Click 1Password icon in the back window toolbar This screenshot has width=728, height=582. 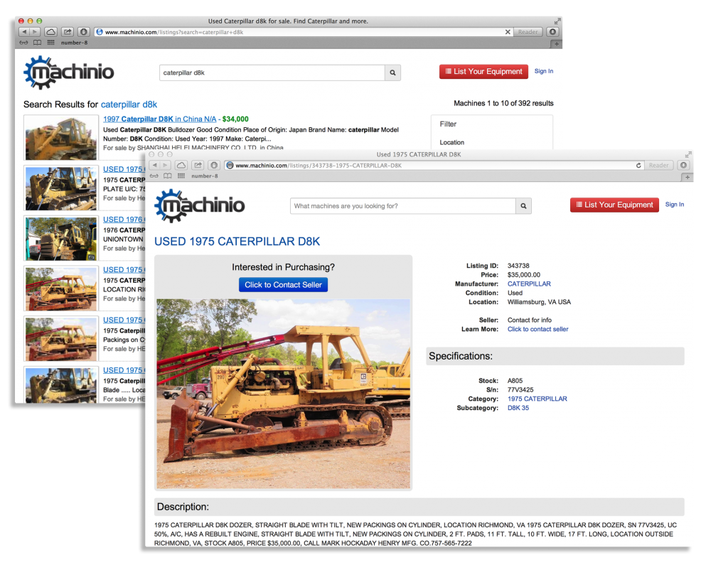click(84, 32)
